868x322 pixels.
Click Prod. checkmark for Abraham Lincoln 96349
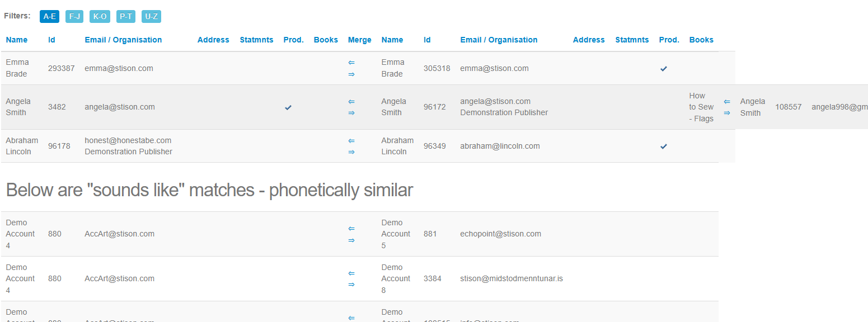[663, 146]
